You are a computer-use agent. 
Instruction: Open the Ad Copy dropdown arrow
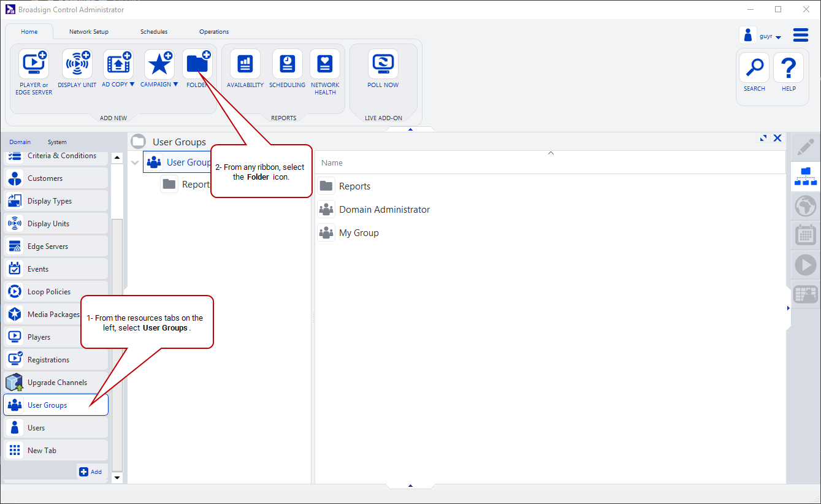tap(132, 85)
